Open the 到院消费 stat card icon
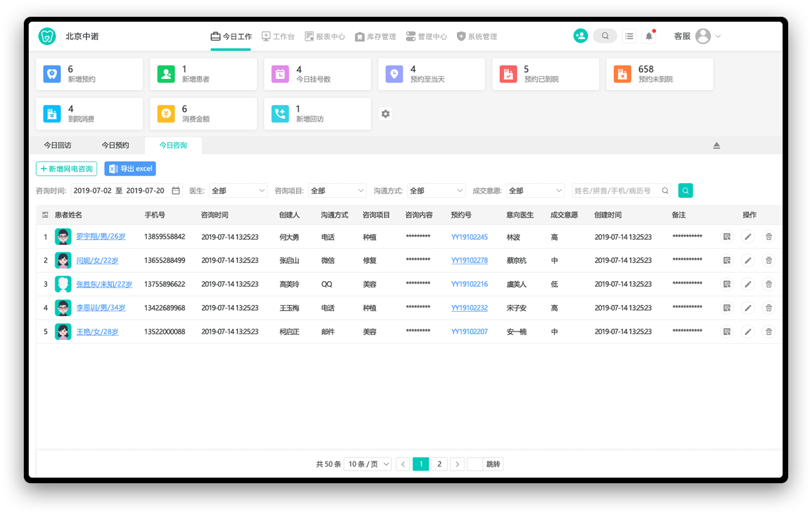The height and width of the screenshot is (514, 812). coord(52,114)
